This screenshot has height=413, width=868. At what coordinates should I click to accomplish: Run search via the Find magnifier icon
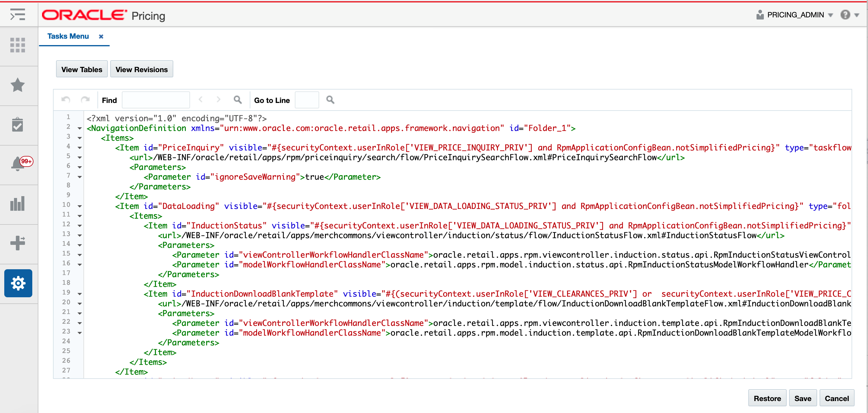click(x=238, y=99)
